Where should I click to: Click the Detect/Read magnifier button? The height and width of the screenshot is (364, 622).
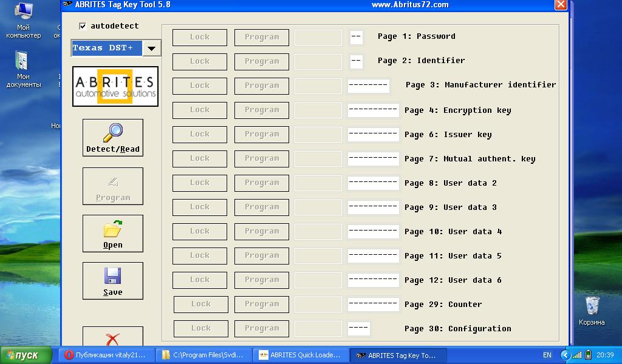112,138
